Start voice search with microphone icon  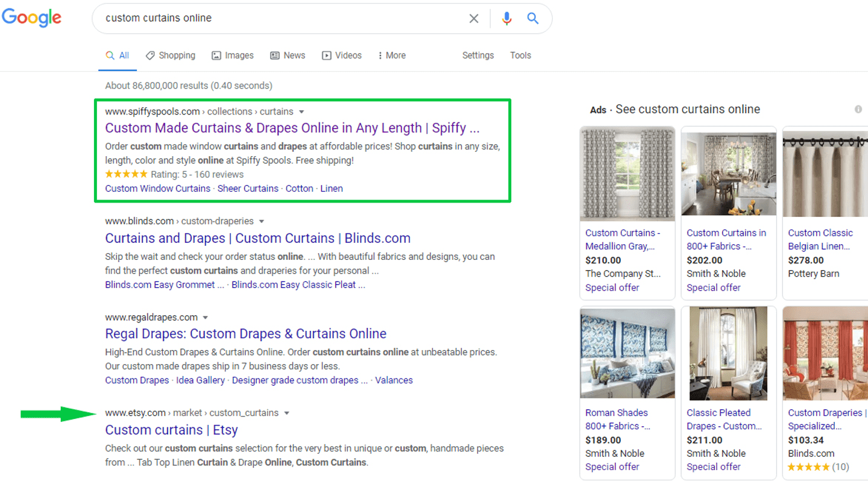506,19
